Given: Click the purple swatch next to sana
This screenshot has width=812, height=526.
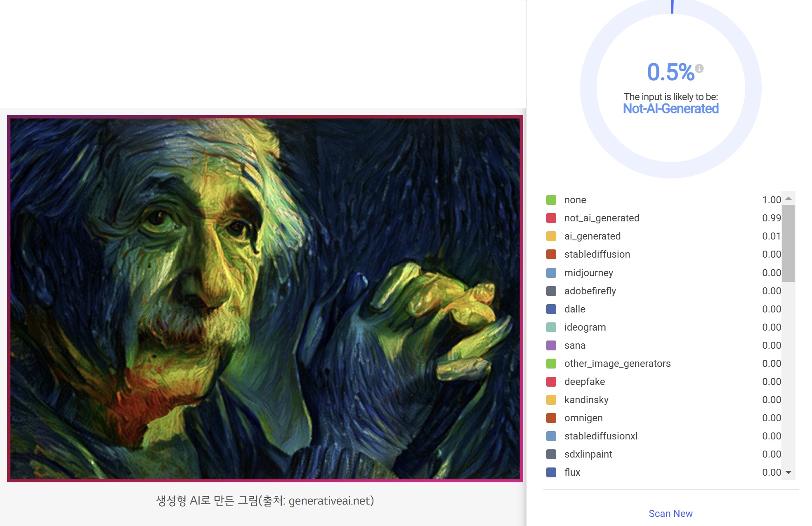Looking at the screenshot, I should pyautogui.click(x=551, y=345).
